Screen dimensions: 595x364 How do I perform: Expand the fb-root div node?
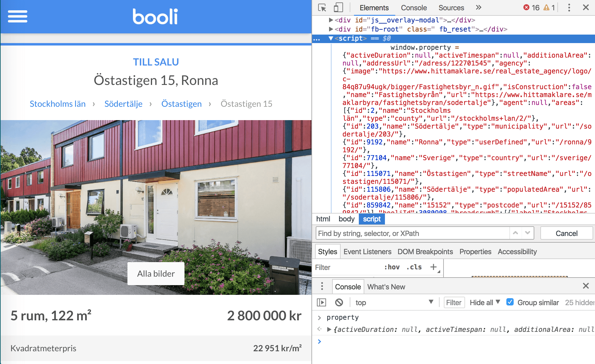tap(331, 29)
